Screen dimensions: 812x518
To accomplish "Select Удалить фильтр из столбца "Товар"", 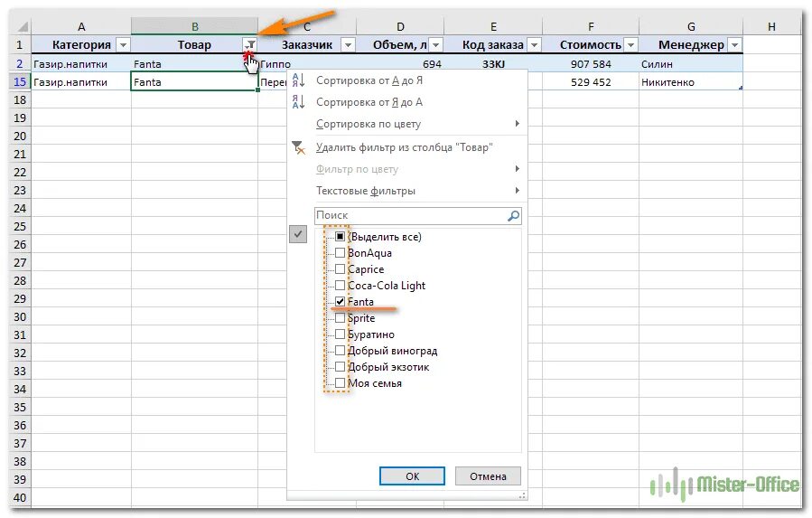I will [407, 147].
